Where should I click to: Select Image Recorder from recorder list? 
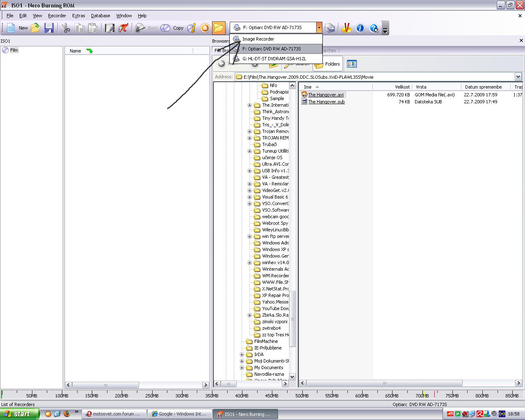pyautogui.click(x=276, y=39)
